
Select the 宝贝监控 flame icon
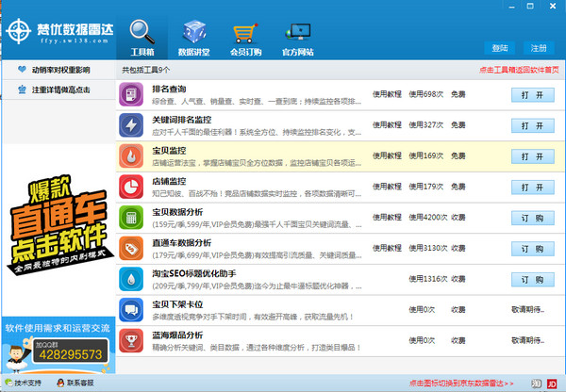131,155
